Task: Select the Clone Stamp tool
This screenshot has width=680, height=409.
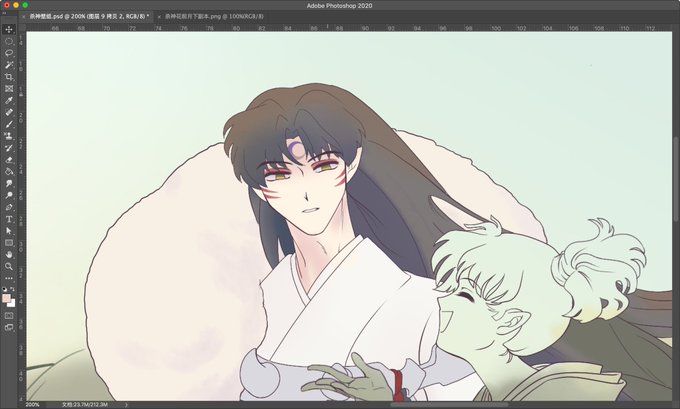Action: 9,136
